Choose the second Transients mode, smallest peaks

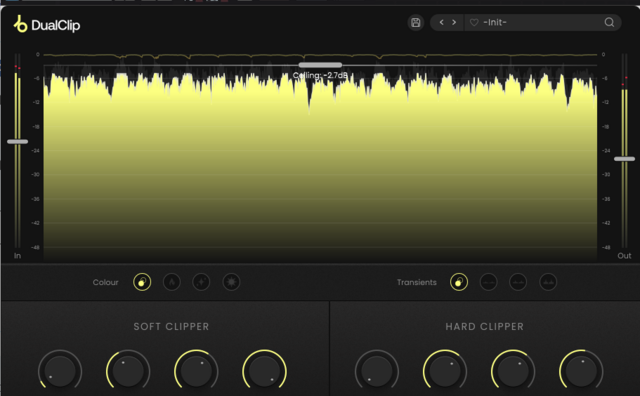point(489,282)
